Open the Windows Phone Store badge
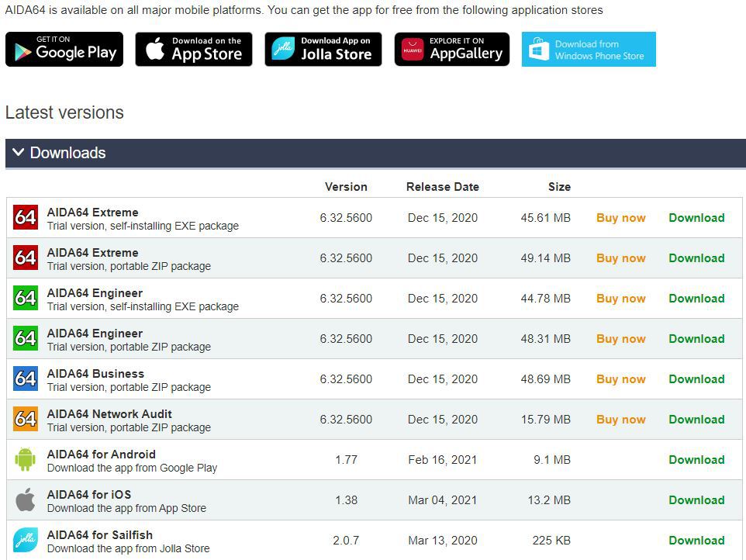This screenshot has width=746, height=560. (x=589, y=49)
